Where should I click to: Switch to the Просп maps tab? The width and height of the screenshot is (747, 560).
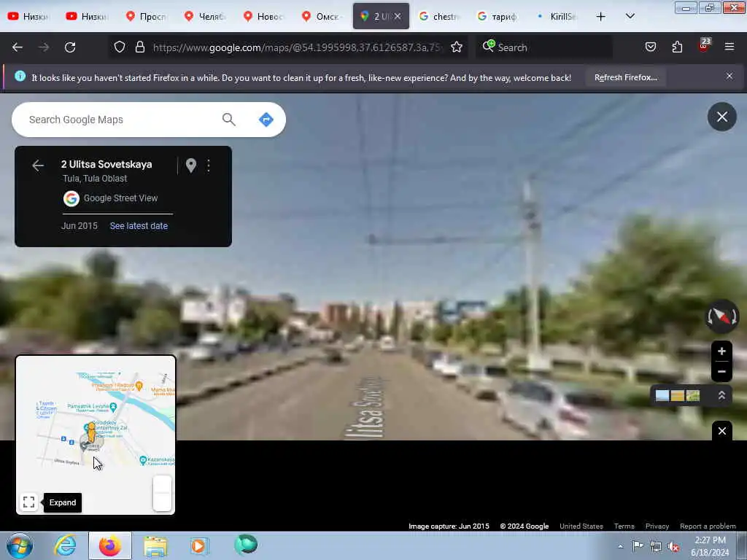147,16
